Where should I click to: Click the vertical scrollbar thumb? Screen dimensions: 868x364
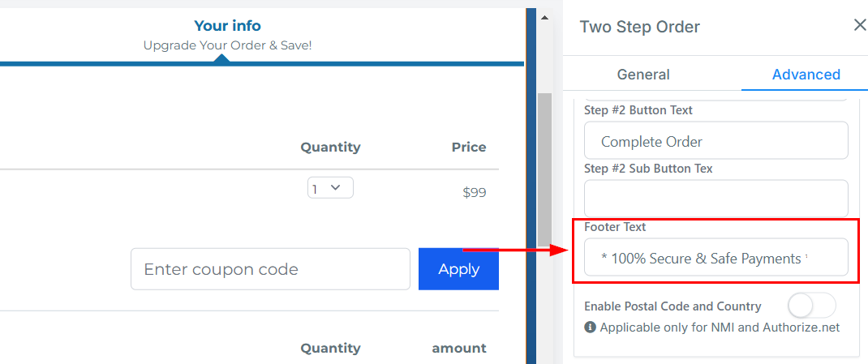(x=544, y=170)
